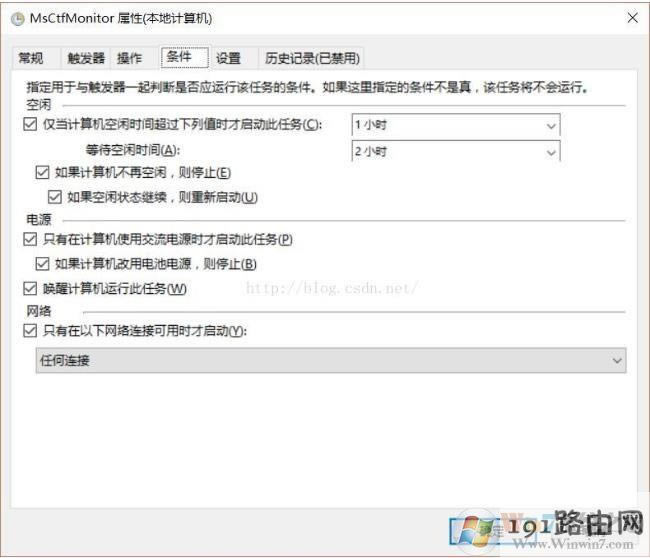The width and height of the screenshot is (650, 558).
Task: Click the clock icon in title bar
Action: [17, 18]
